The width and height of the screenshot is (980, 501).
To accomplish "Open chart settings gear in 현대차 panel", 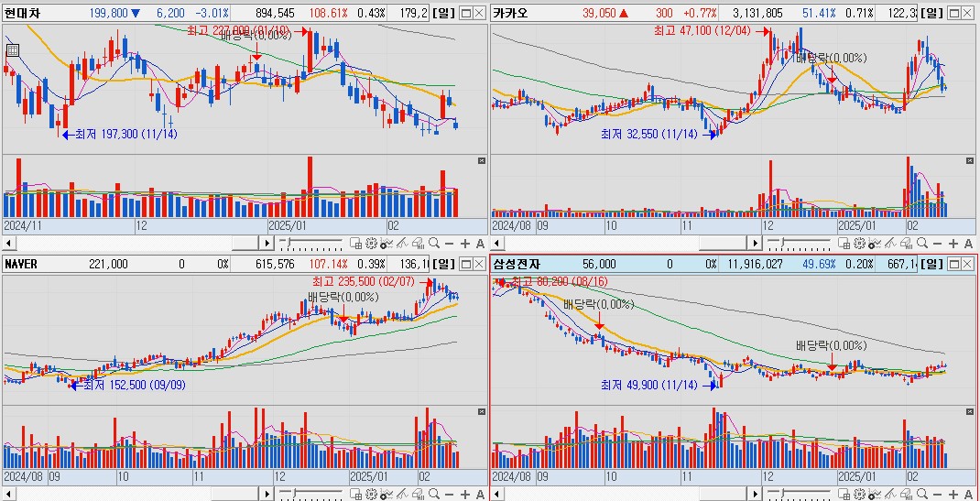I will pos(371,243).
